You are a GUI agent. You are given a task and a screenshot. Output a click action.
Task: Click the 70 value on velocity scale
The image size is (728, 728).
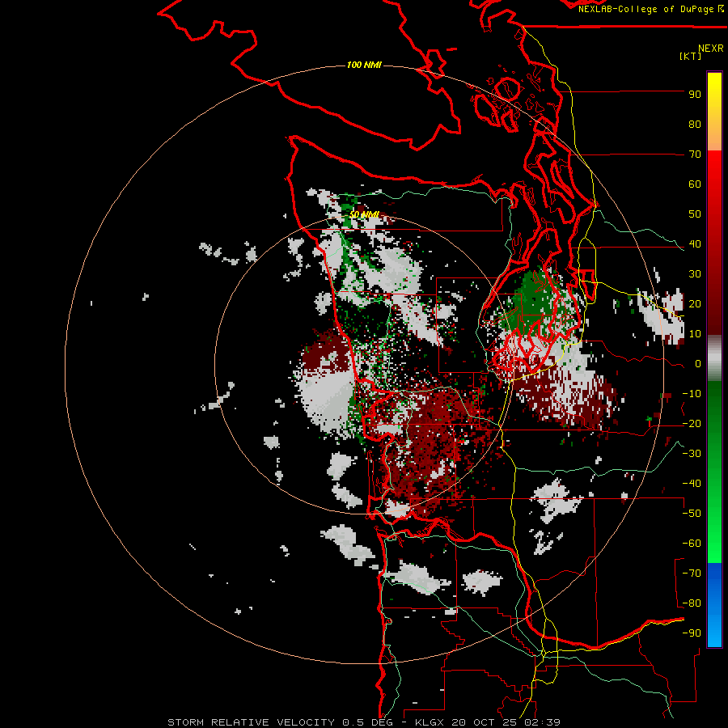(695, 154)
